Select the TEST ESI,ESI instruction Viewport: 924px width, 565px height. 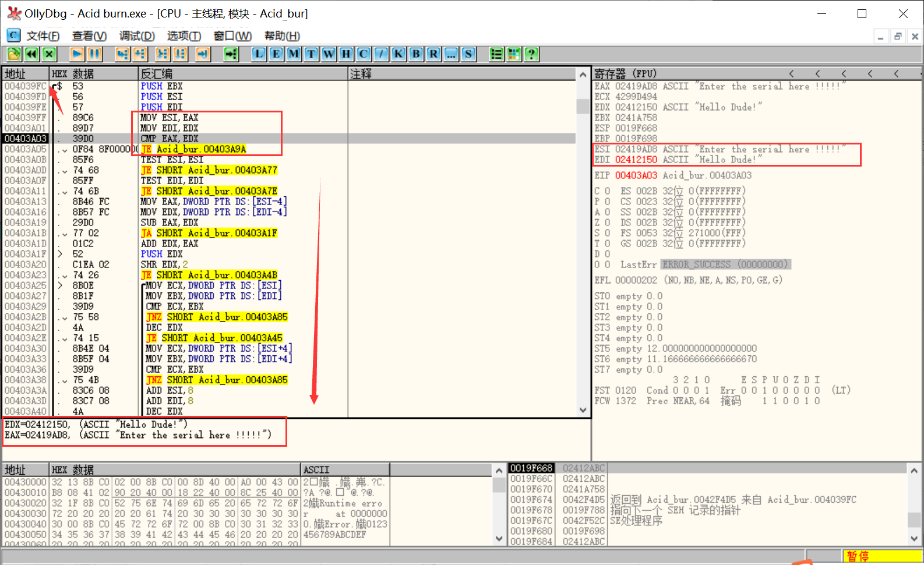pyautogui.click(x=172, y=160)
